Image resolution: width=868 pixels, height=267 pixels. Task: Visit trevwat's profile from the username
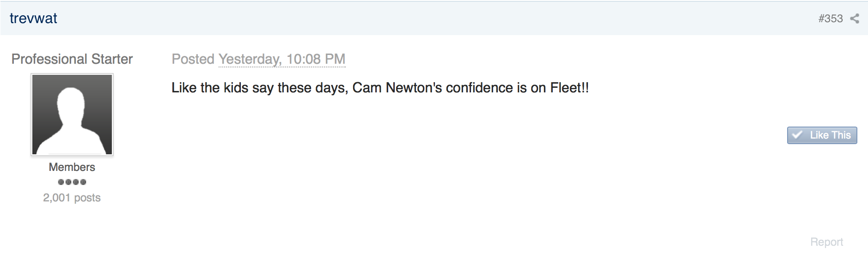[x=33, y=18]
